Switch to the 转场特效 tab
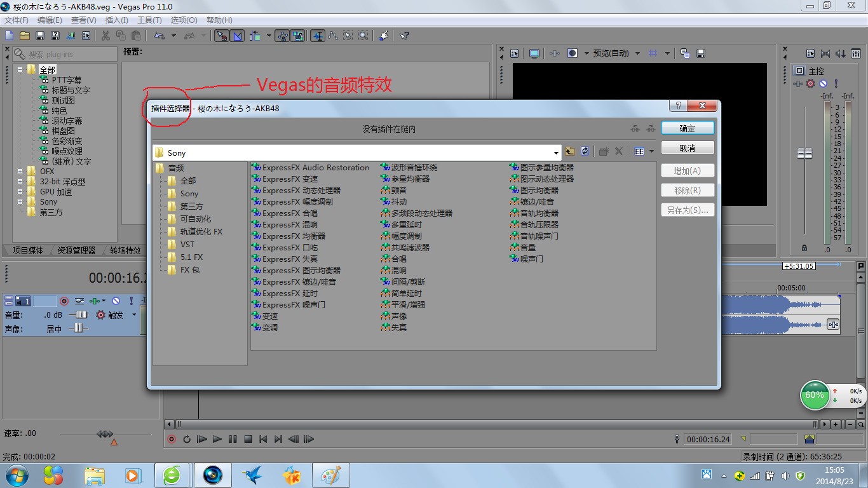Screen dimensions: 868x488 tap(125, 250)
